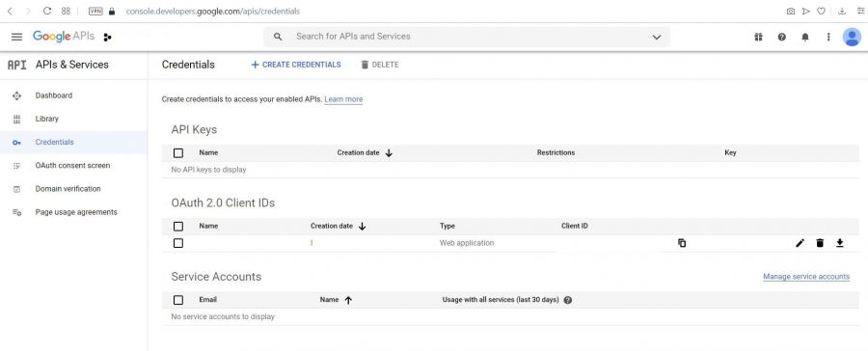The image size is (868, 351).
Task: Delete the OAuth client with the trash icon
Action: pyautogui.click(x=820, y=243)
